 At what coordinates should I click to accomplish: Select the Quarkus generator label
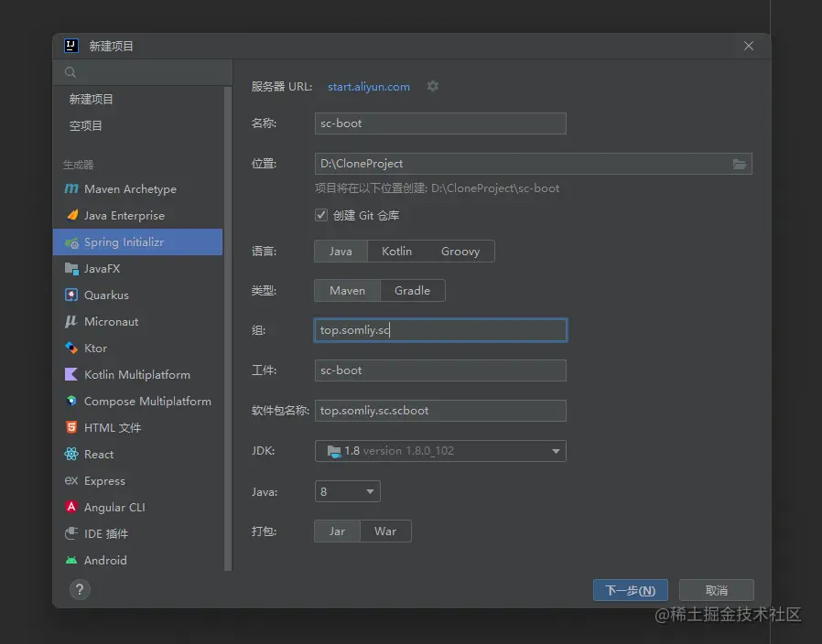(106, 295)
